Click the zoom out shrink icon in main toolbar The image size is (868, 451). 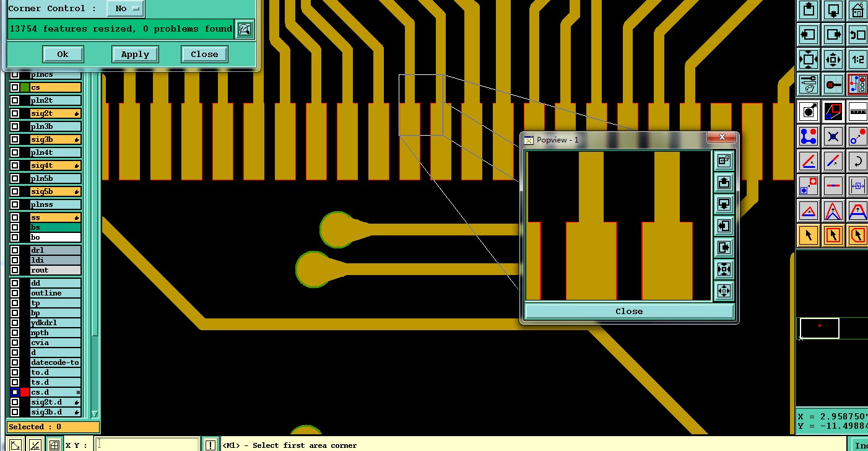[x=833, y=59]
